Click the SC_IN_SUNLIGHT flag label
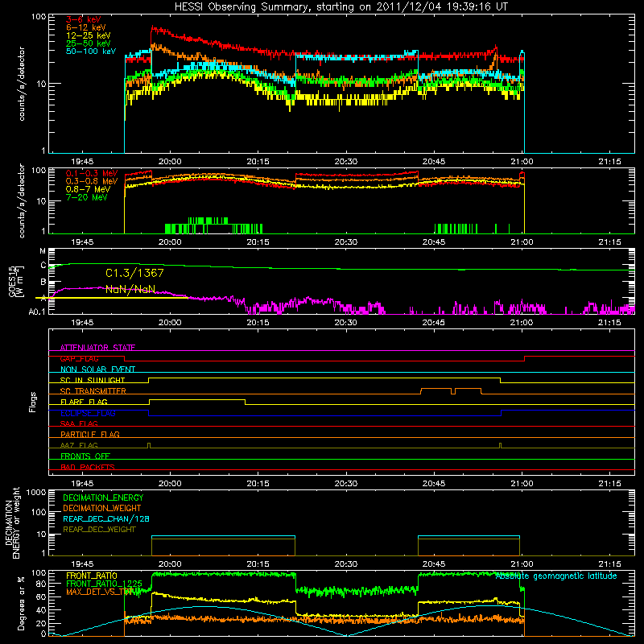Screen dimensions: 644x644 click(x=92, y=380)
